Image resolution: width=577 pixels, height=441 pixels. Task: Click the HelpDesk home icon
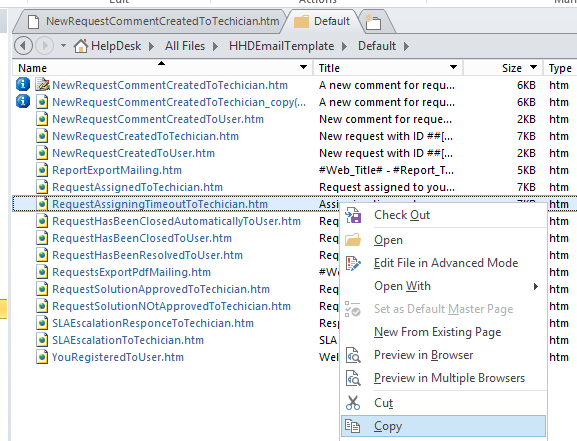tap(81, 46)
